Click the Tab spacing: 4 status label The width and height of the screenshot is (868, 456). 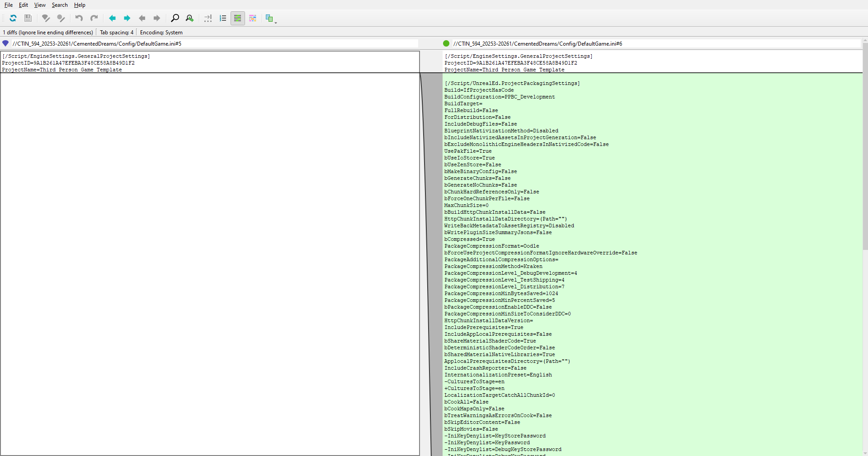tap(117, 33)
